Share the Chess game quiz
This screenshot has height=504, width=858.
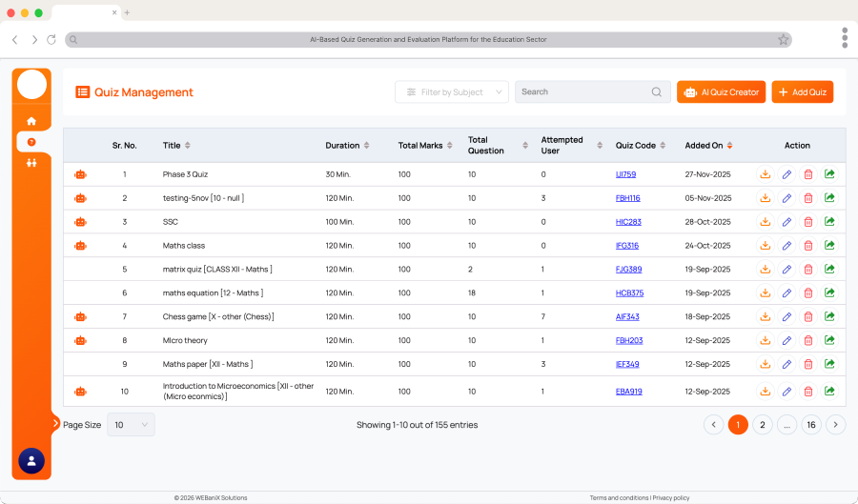pyautogui.click(x=829, y=316)
